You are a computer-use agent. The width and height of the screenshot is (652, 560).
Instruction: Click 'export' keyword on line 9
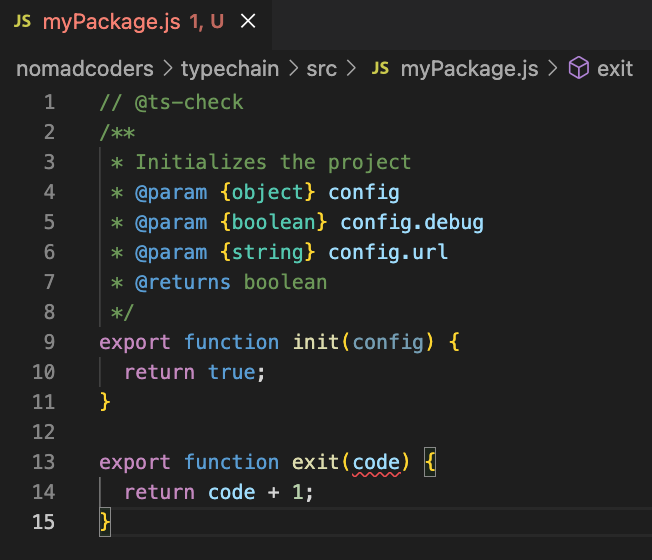click(135, 343)
